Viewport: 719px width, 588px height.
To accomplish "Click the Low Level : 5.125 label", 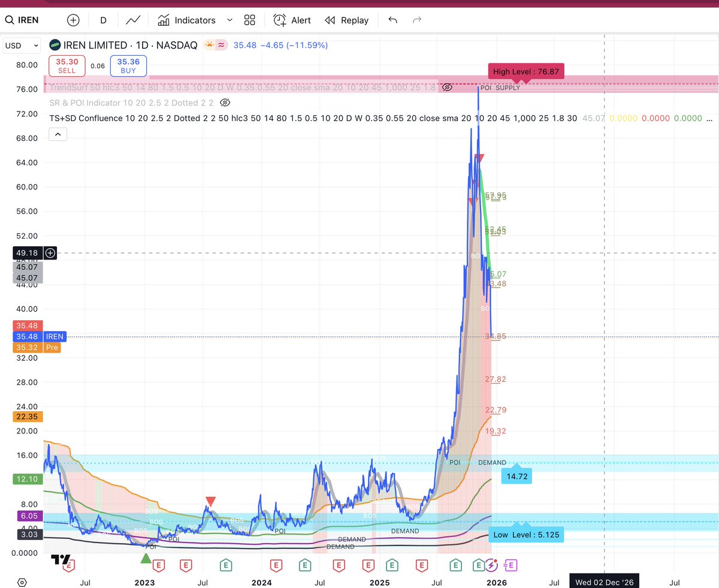I will click(x=526, y=535).
